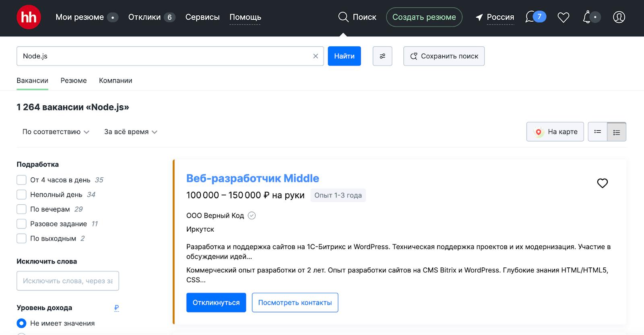Image resolution: width=644 pixels, height=335 pixels.
Task: Expand the 'По соответствию' sort dropdown
Action: pos(56,132)
